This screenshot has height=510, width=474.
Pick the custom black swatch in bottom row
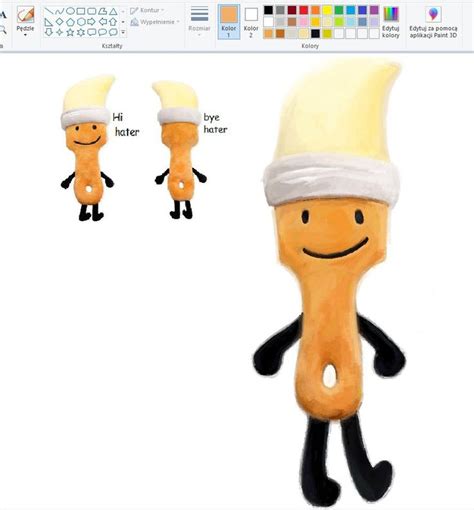315,34
